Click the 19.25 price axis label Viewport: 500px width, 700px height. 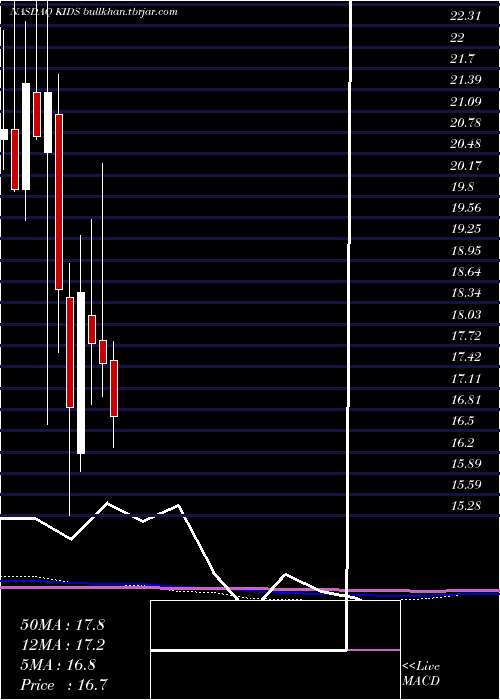(x=466, y=229)
